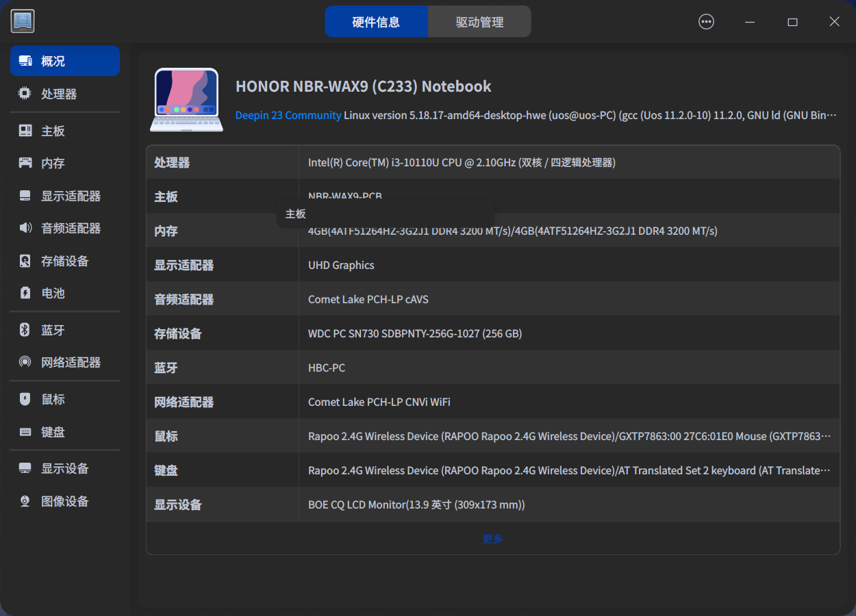Click the 鼠标 row label in the table

pyautogui.click(x=166, y=436)
